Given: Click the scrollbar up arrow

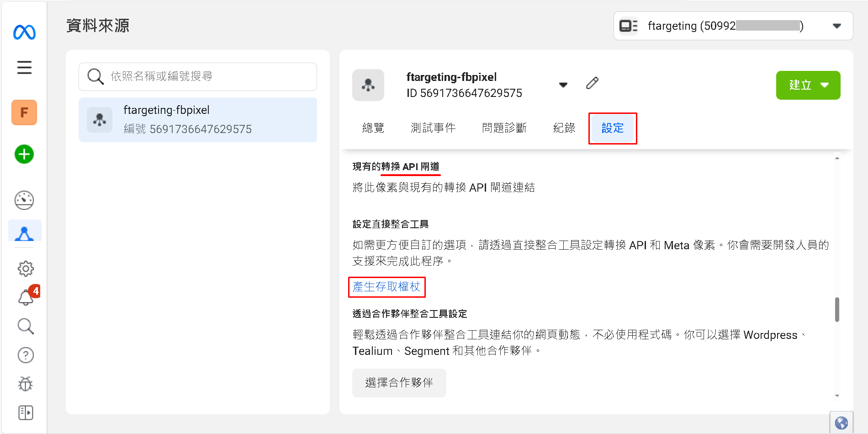Looking at the screenshot, I should pos(837,158).
